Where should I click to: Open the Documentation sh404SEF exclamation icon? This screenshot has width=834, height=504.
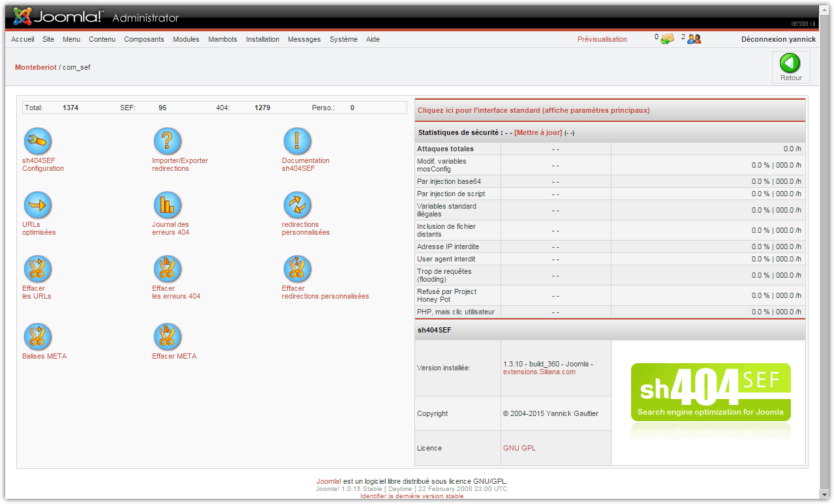(297, 141)
